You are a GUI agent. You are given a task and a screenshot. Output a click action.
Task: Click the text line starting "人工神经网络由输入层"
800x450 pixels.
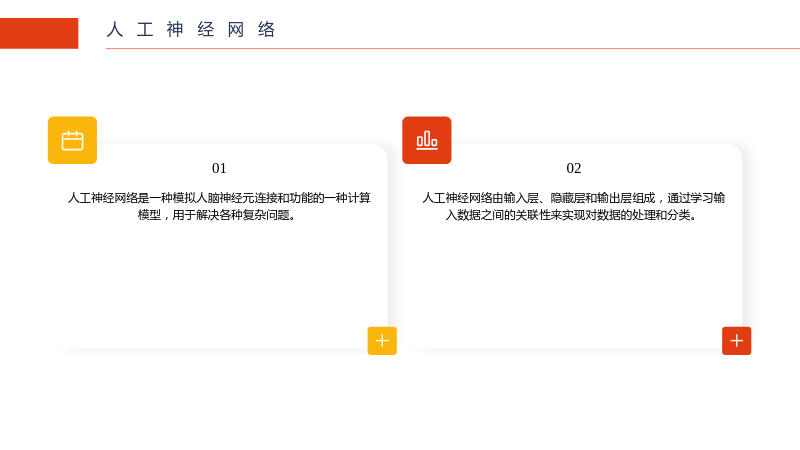pos(573,198)
